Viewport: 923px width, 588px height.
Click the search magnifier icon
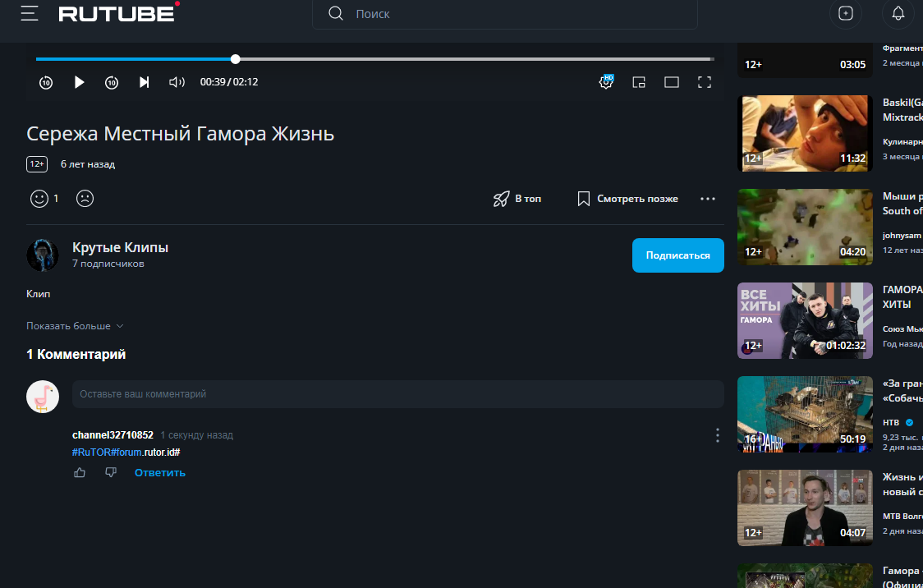[x=336, y=13]
